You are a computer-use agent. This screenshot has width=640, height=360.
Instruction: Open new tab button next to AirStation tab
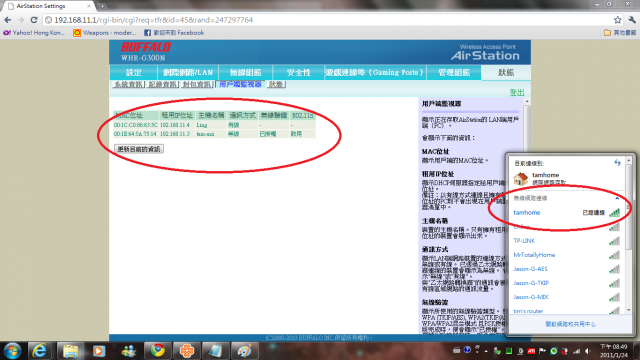click(102, 6)
